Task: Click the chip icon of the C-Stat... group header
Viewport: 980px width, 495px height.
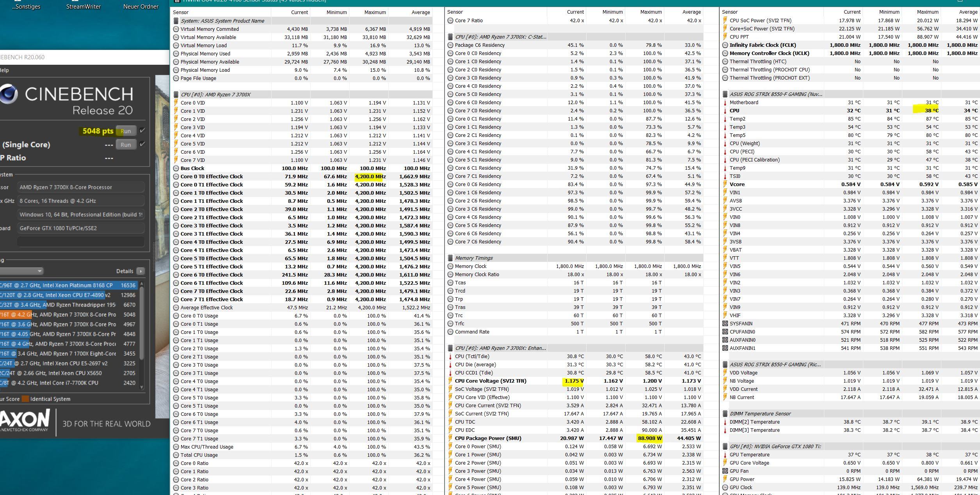Action: point(450,37)
